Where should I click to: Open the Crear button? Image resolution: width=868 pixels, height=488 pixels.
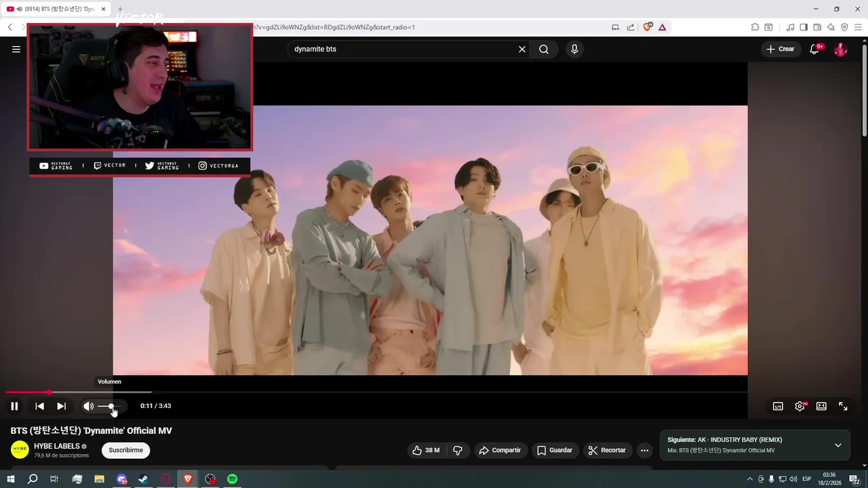point(781,49)
